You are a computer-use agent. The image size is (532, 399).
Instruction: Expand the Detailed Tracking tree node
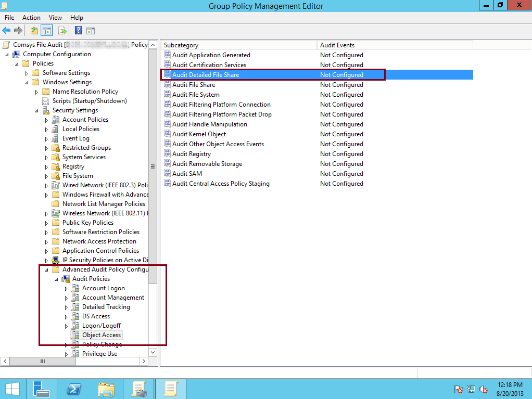tap(66, 306)
